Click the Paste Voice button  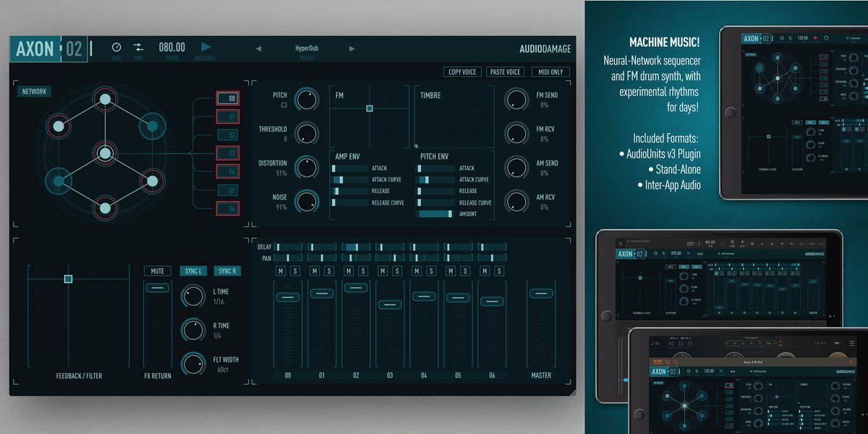(505, 72)
